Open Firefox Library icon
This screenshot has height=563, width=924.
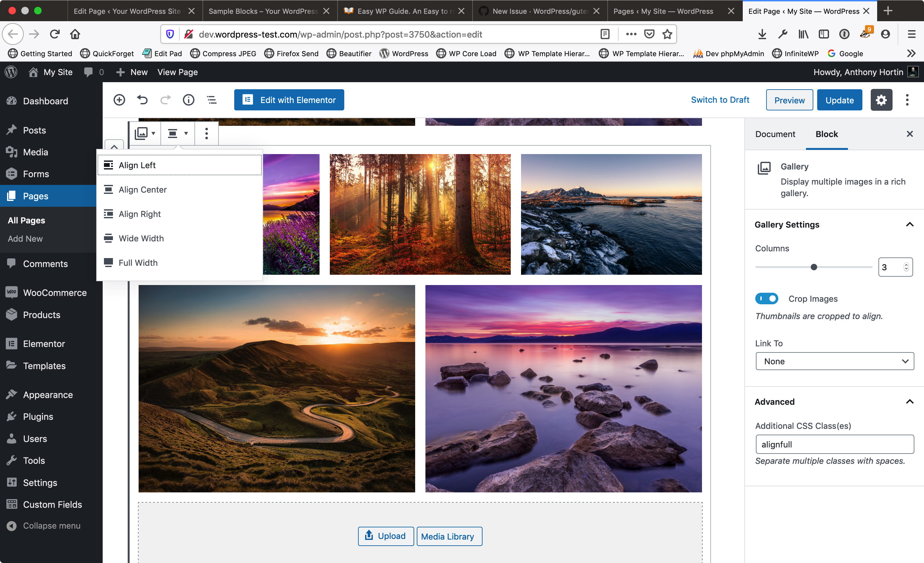coord(803,34)
